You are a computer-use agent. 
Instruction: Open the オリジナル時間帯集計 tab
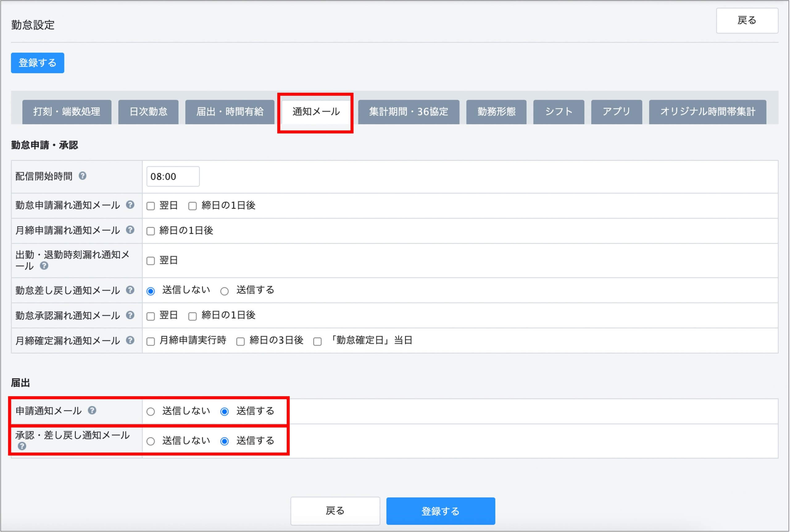point(707,112)
